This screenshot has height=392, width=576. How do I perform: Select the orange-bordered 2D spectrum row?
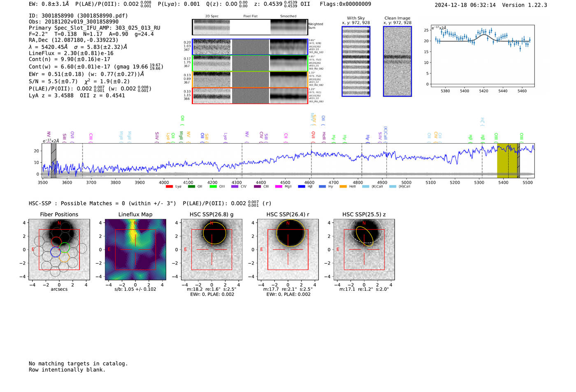click(x=250, y=79)
